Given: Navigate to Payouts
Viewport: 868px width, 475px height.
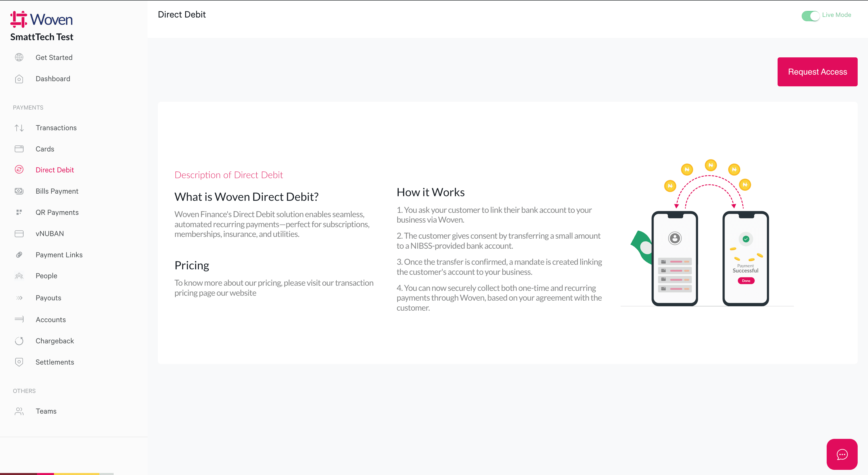Looking at the screenshot, I should click(x=49, y=298).
